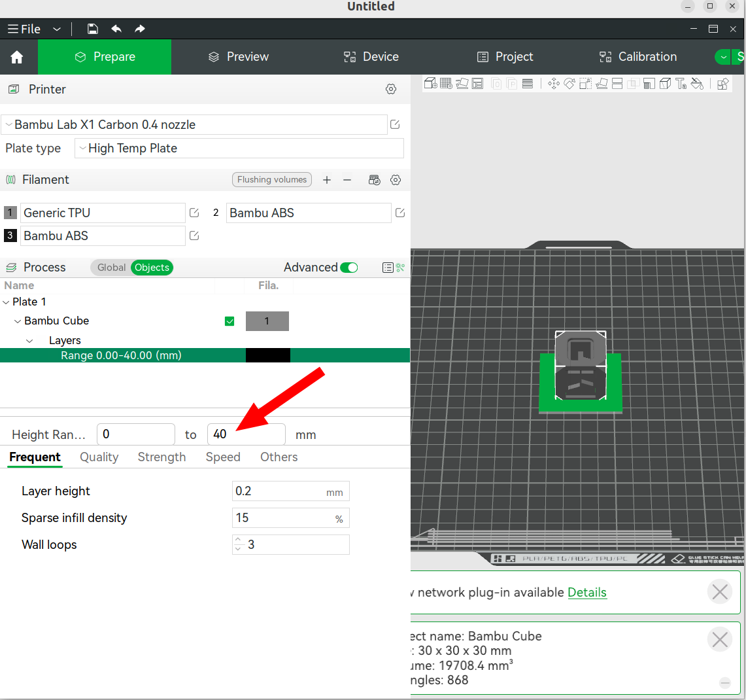The width and height of the screenshot is (746, 700).
Task: Add a new filament with plus icon
Action: click(327, 180)
